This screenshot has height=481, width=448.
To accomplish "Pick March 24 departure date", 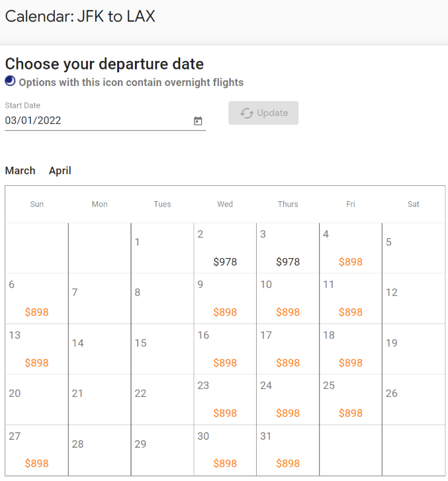I will click(288, 400).
